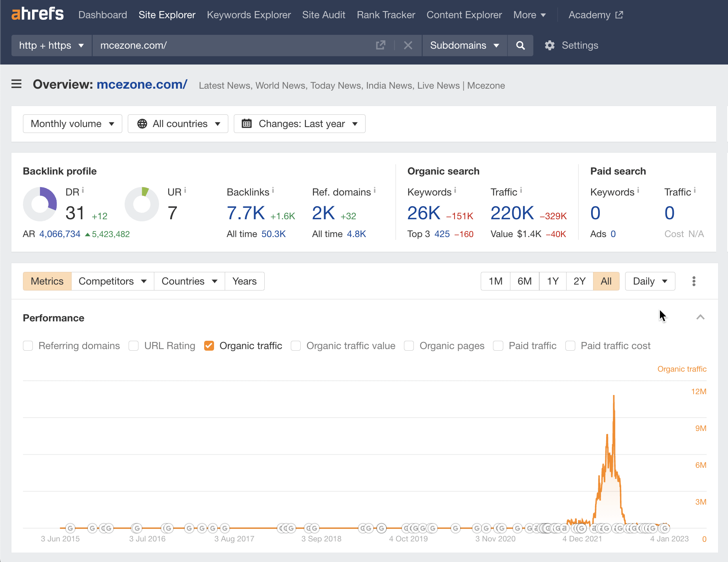Enable the Referring domains checkbox
Viewport: 728px width, 562px height.
pos(28,346)
